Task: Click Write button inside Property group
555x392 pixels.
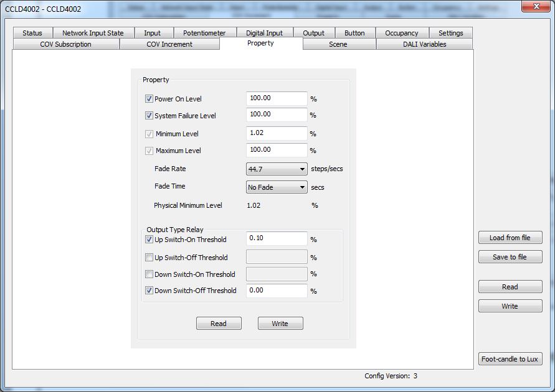Action: (x=280, y=324)
